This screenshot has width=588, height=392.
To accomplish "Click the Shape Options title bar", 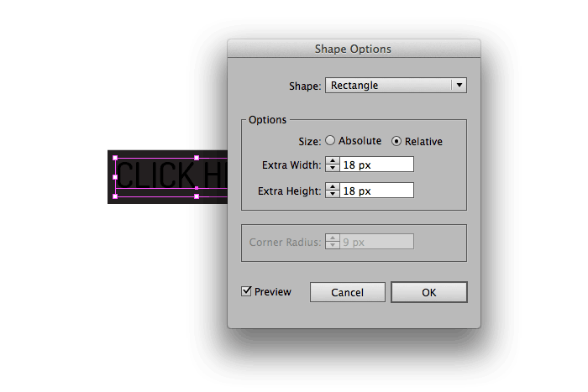I will 354,49.
